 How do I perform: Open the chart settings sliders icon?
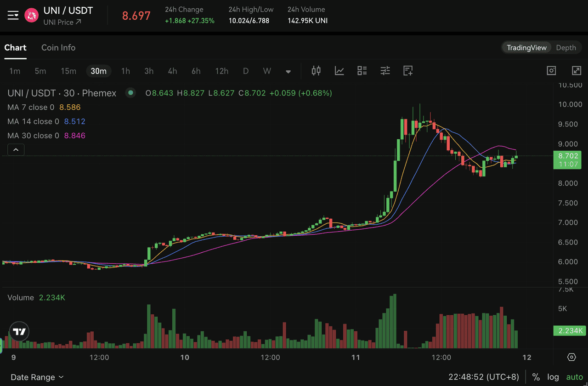tap(385, 71)
